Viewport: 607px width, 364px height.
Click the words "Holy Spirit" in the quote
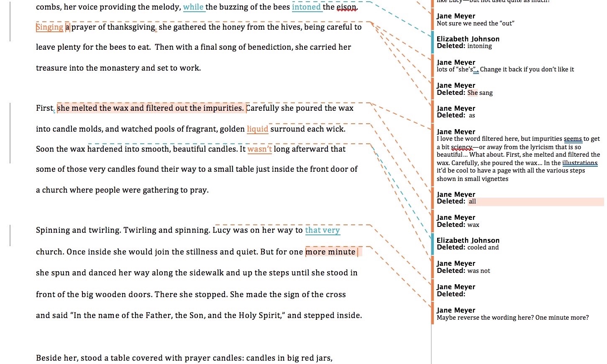[260, 315]
